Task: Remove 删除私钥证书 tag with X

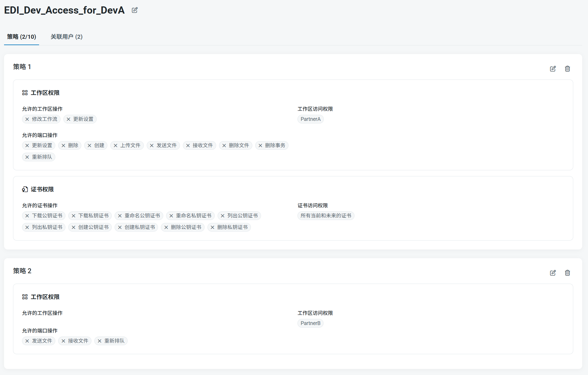Action: [x=212, y=227]
